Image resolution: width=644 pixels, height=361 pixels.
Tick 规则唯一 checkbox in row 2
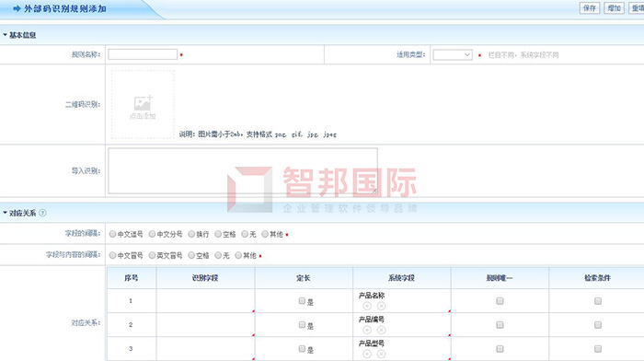click(500, 325)
